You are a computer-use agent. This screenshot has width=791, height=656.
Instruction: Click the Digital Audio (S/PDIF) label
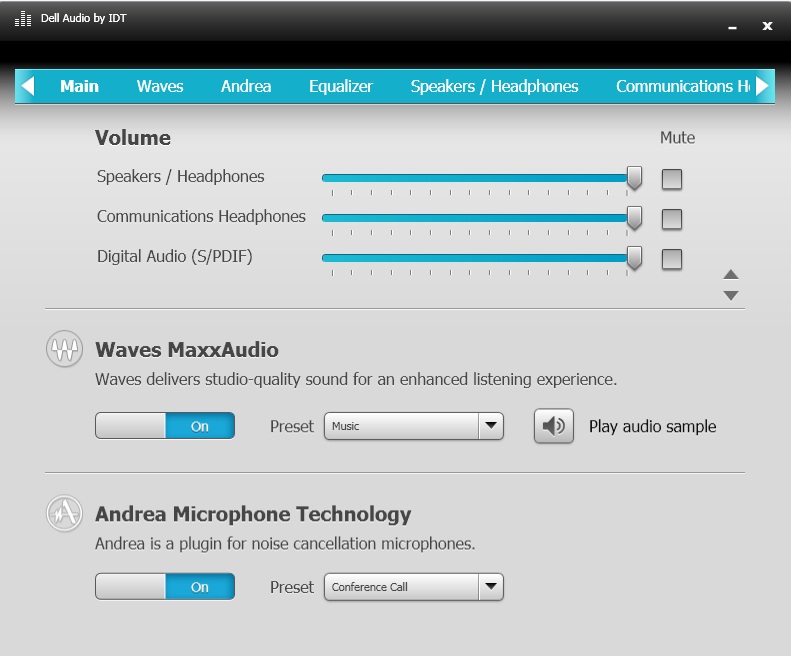point(175,256)
